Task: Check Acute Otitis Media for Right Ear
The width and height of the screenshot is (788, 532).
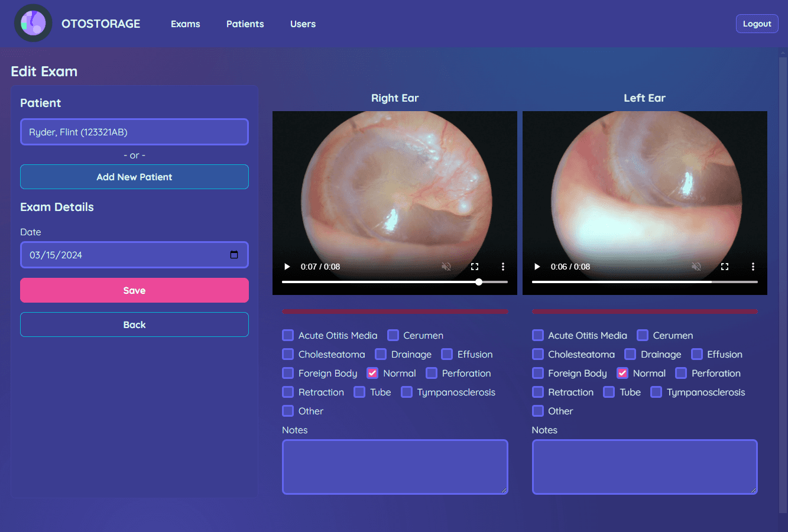Action: click(288, 335)
